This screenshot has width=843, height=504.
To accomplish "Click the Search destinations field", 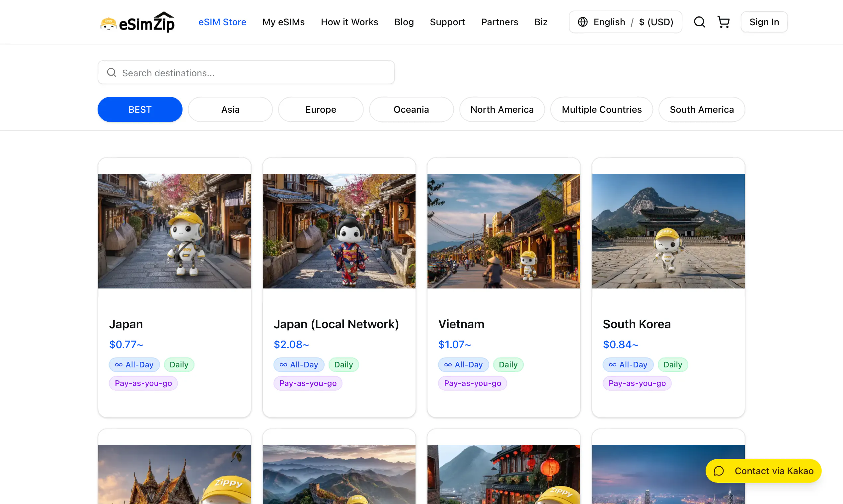I will click(x=246, y=72).
